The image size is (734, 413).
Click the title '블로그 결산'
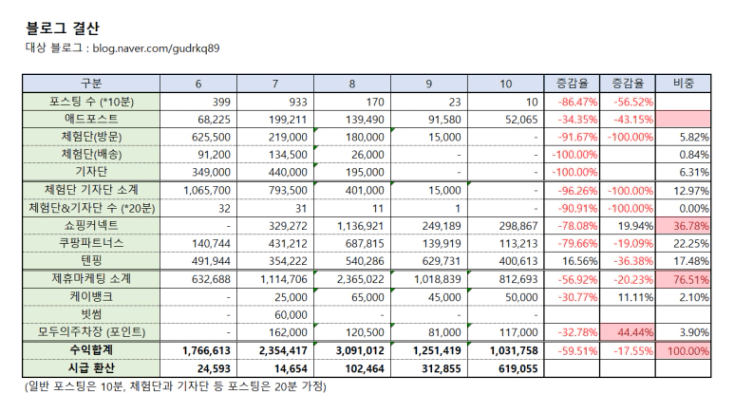click(x=62, y=29)
